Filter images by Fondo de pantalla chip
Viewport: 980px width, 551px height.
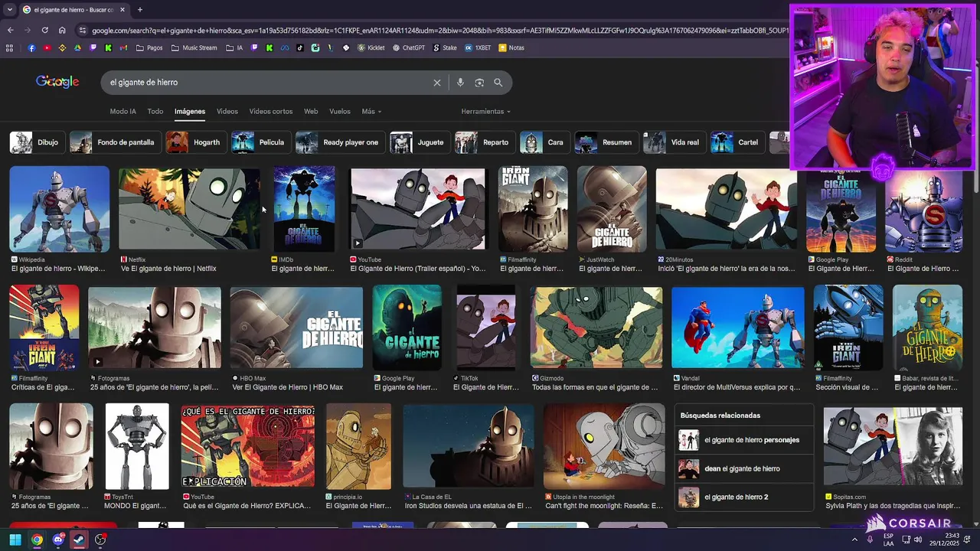click(114, 142)
